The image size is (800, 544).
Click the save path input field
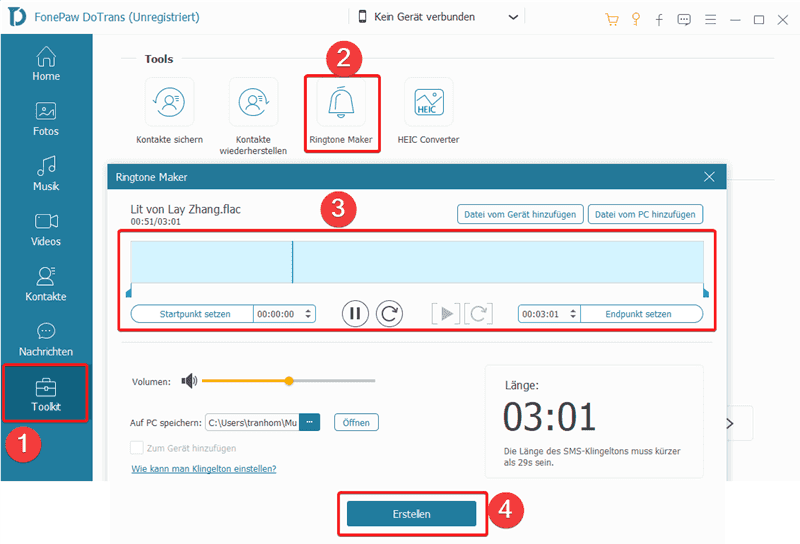coord(252,423)
